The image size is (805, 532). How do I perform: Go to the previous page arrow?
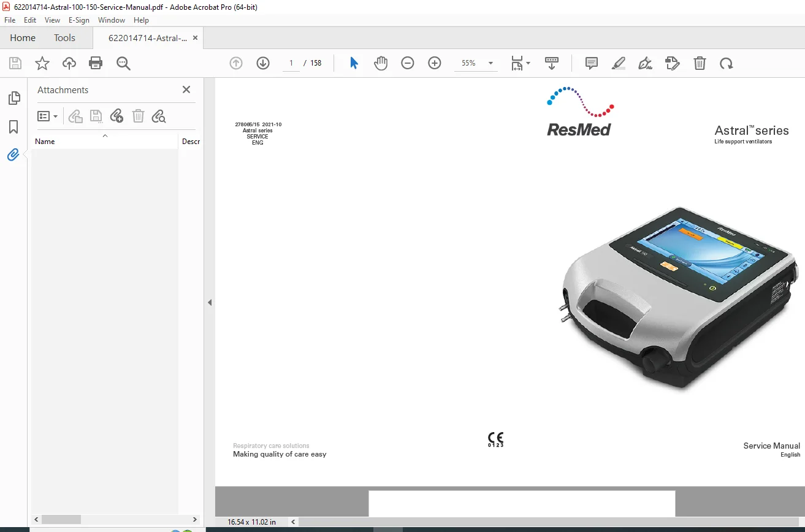coord(236,63)
